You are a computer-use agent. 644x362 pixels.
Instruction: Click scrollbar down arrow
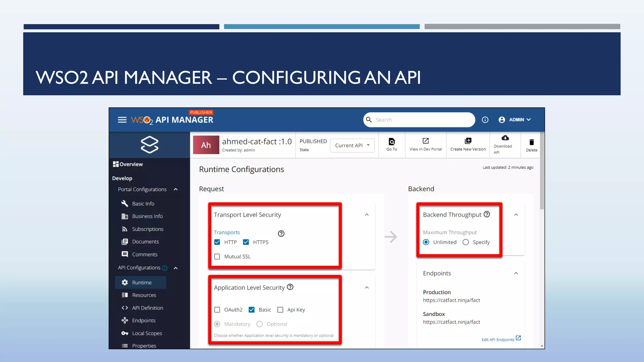point(542,346)
